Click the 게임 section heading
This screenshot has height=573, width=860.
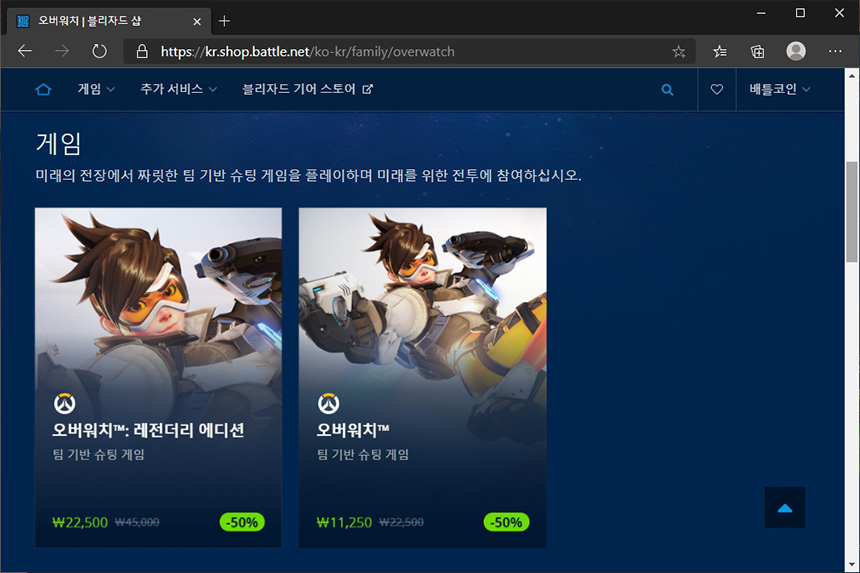(x=59, y=144)
